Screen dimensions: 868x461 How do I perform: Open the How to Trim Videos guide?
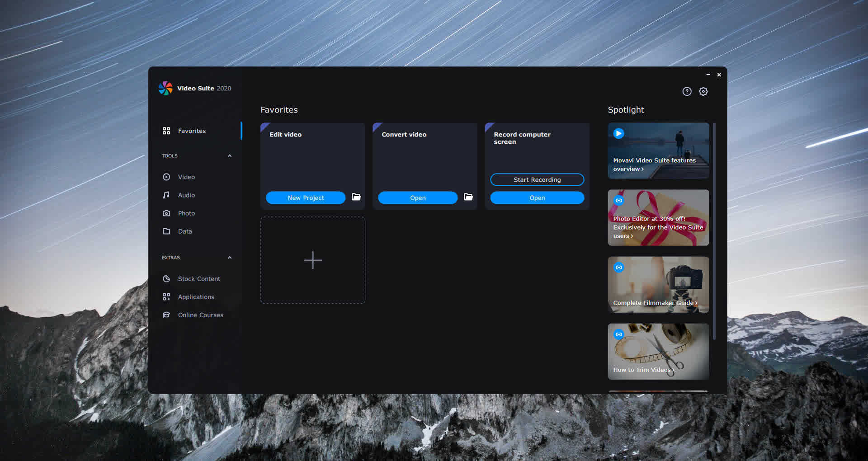click(x=658, y=351)
